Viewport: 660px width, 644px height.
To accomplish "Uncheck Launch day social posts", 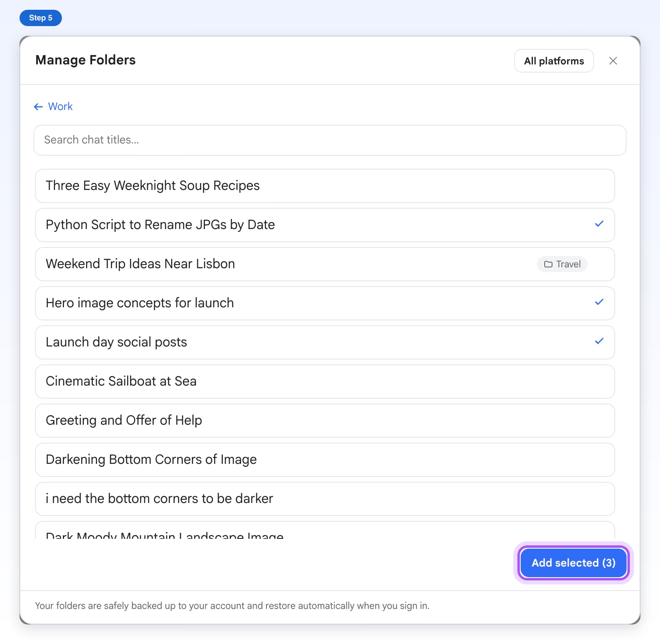I will pyautogui.click(x=325, y=342).
